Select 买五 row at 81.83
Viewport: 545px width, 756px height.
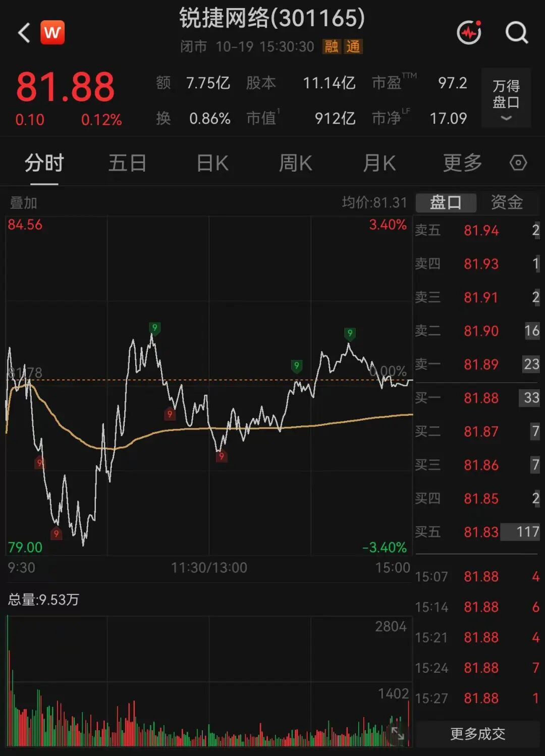coord(477,531)
